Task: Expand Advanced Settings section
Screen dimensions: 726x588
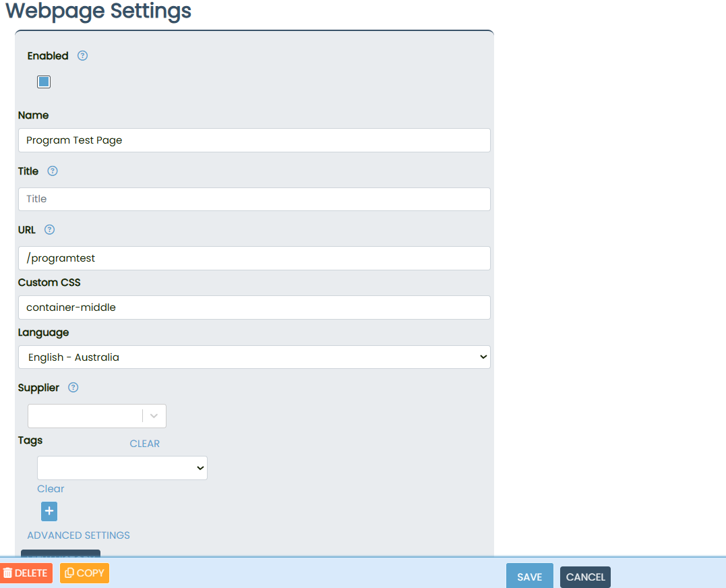Action: coord(78,535)
